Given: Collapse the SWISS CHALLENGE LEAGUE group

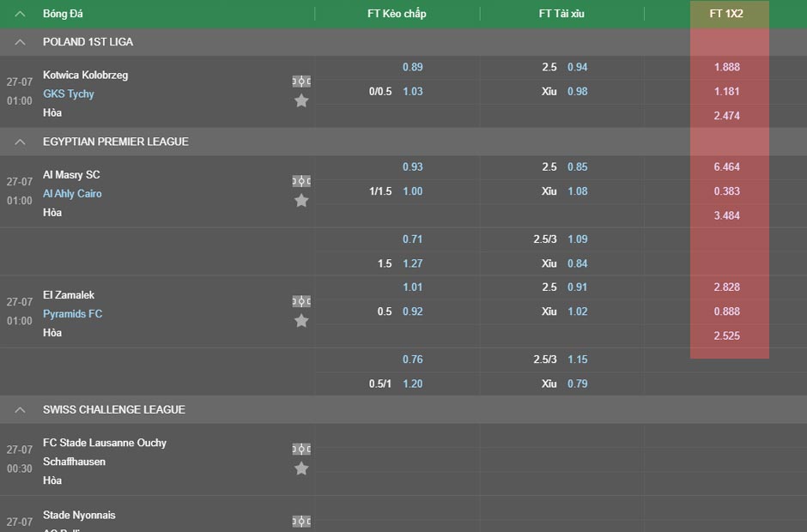Looking at the screenshot, I should [x=20, y=410].
